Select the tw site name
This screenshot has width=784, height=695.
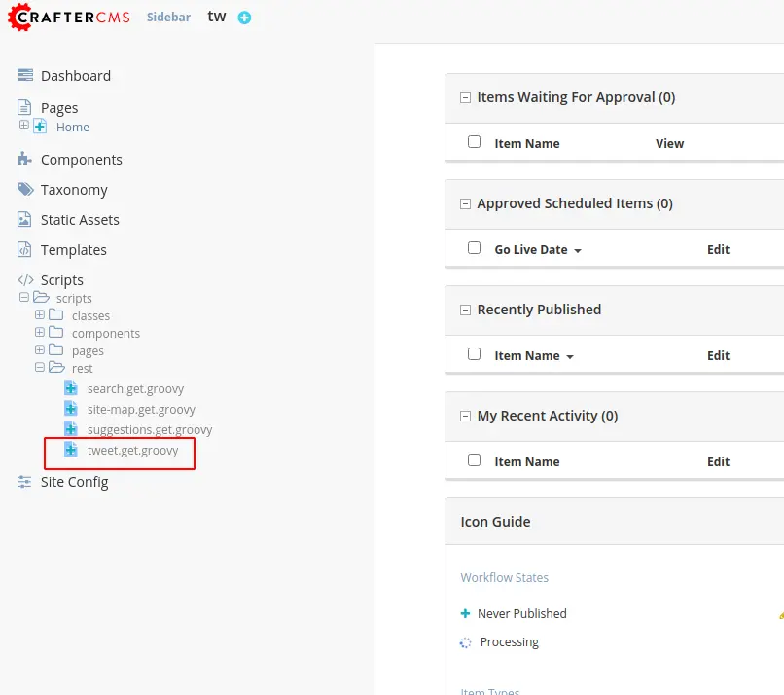[x=216, y=17]
